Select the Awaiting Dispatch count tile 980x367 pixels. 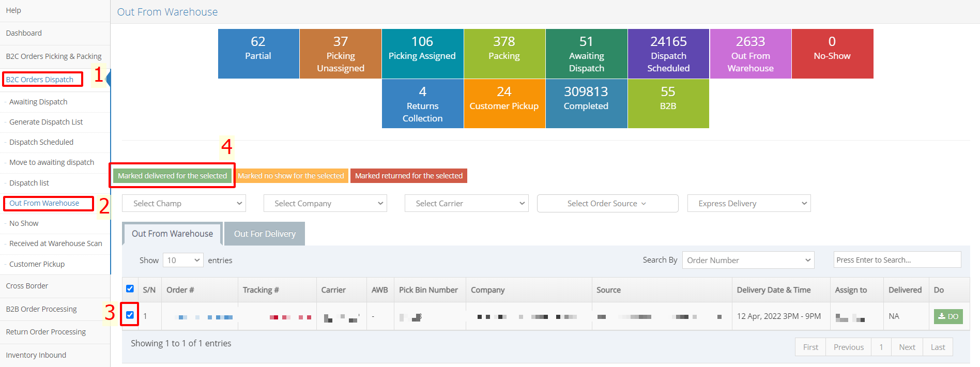coord(586,54)
